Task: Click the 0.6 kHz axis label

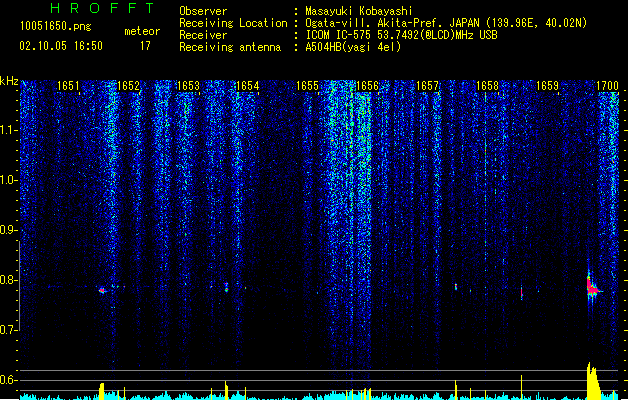Action: (x=8, y=380)
